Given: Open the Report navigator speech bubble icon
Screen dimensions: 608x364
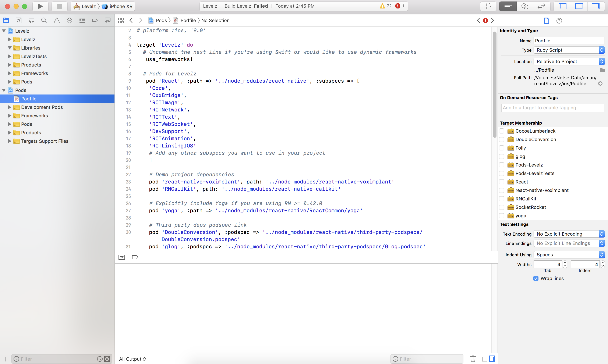Looking at the screenshot, I should point(107,20).
